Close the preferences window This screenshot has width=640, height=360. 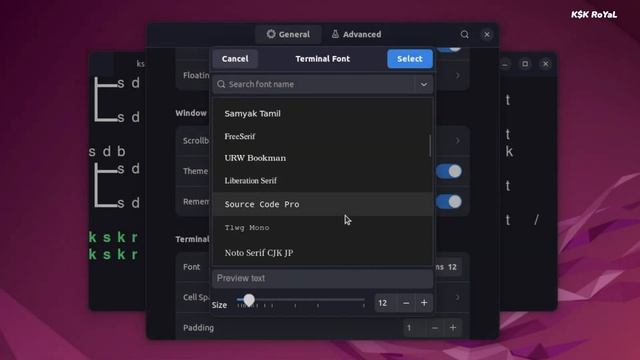[487, 35]
